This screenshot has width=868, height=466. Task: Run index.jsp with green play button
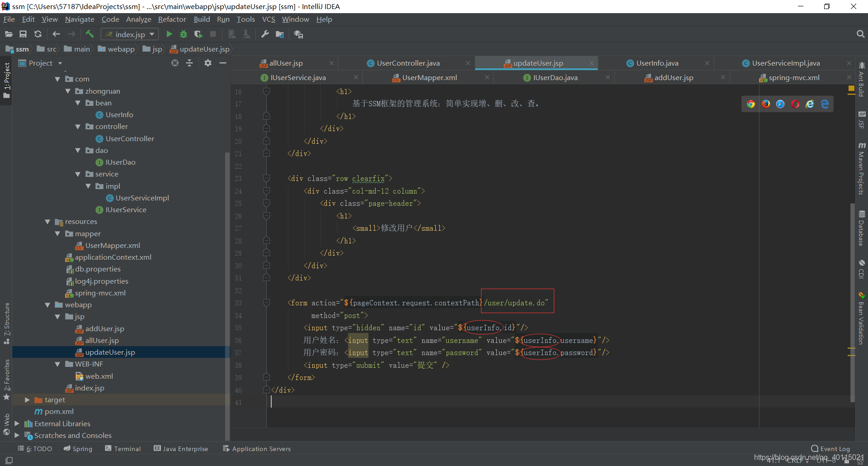(x=169, y=34)
